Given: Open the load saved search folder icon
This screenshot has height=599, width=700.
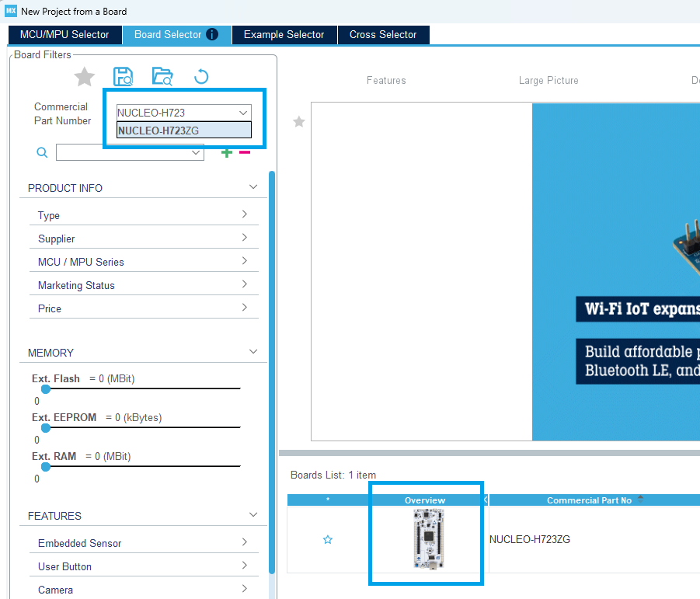Looking at the screenshot, I should pos(162,76).
